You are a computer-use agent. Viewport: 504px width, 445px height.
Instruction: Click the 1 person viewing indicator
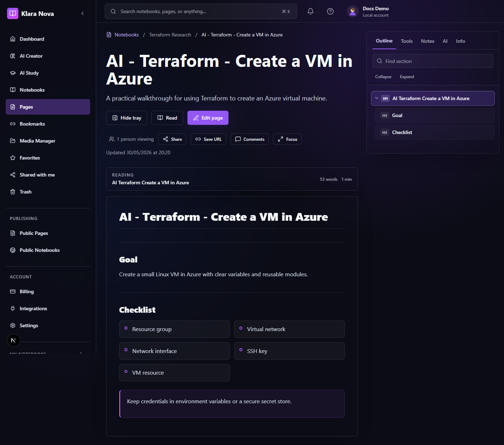pos(131,139)
